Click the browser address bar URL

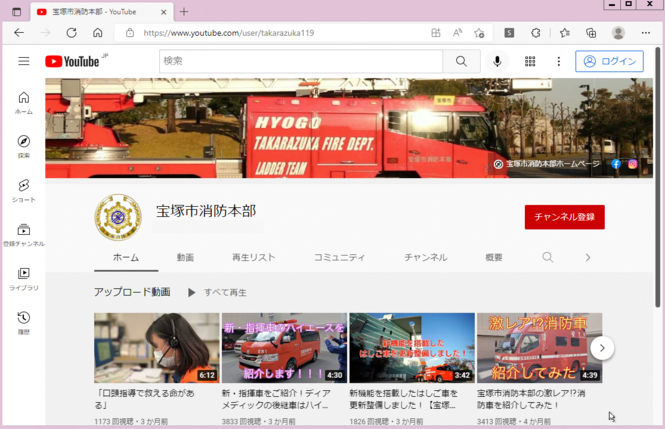pyautogui.click(x=229, y=33)
